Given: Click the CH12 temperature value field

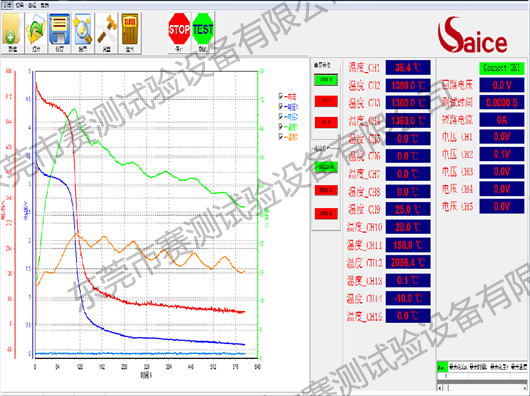Looking at the screenshot, I should tap(408, 263).
